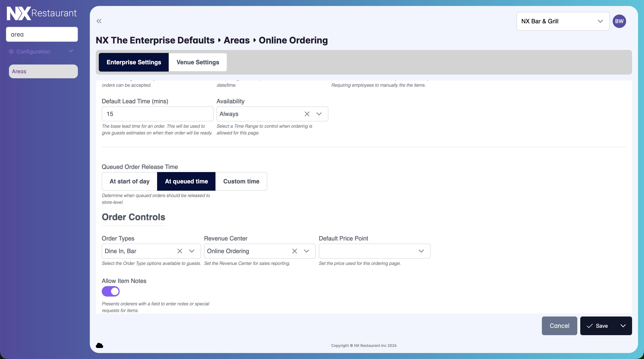Click the cloud status icon
The width and height of the screenshot is (644, 359).
[100, 346]
